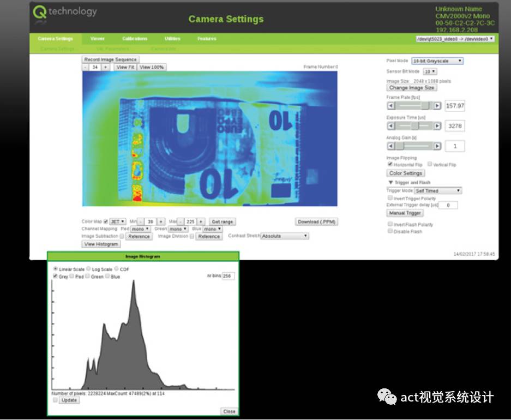The width and height of the screenshot is (511, 420).
Task: Open the JET color map dropdown
Action: 118,221
